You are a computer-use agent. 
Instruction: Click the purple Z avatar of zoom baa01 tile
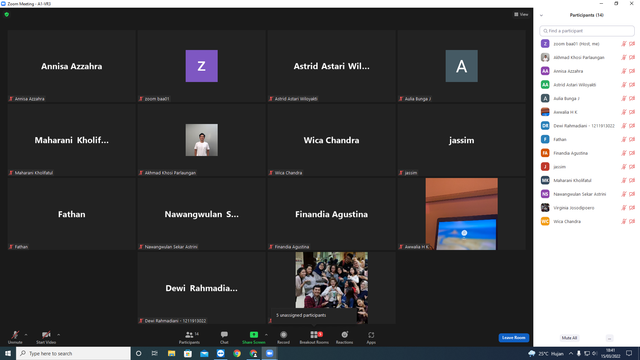point(202,66)
